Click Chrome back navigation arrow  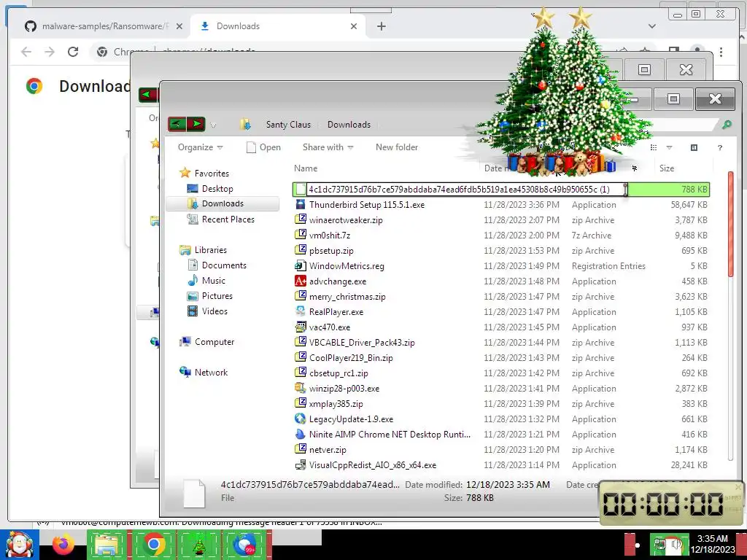pos(26,52)
